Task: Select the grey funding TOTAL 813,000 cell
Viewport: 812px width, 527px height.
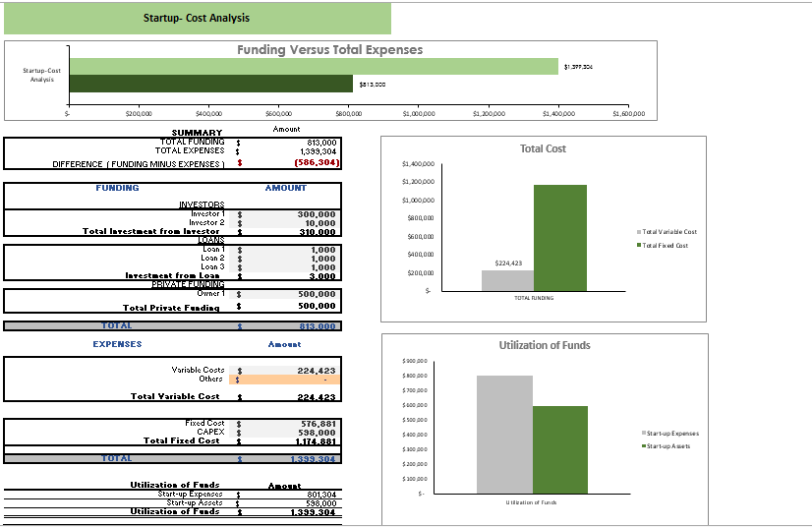Action: point(285,326)
